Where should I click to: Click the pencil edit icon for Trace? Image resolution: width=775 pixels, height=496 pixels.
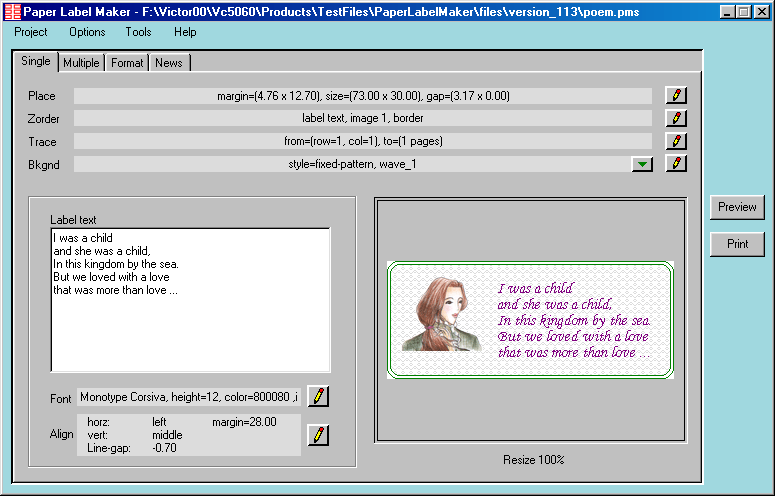(677, 141)
